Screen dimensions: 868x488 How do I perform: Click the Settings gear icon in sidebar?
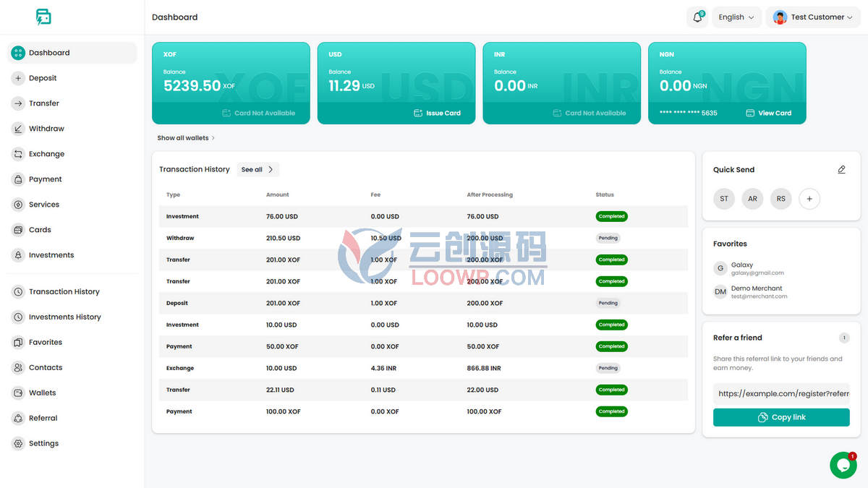point(18,444)
